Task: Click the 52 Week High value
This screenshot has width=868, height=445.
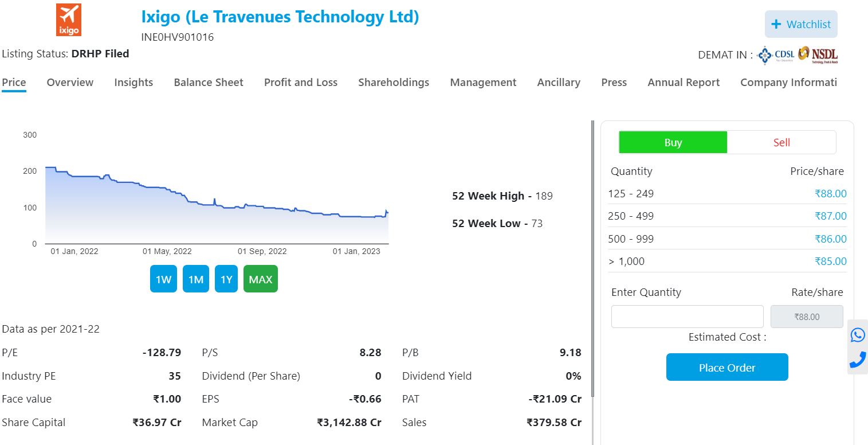Action: coord(544,196)
